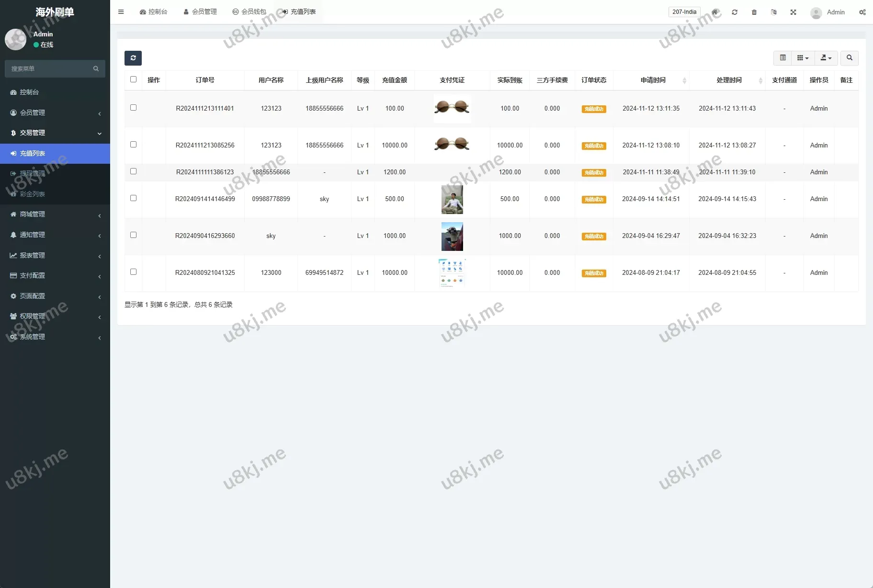Sort table by 申请时间 column header
The width and height of the screenshot is (873, 588).
(x=653, y=80)
